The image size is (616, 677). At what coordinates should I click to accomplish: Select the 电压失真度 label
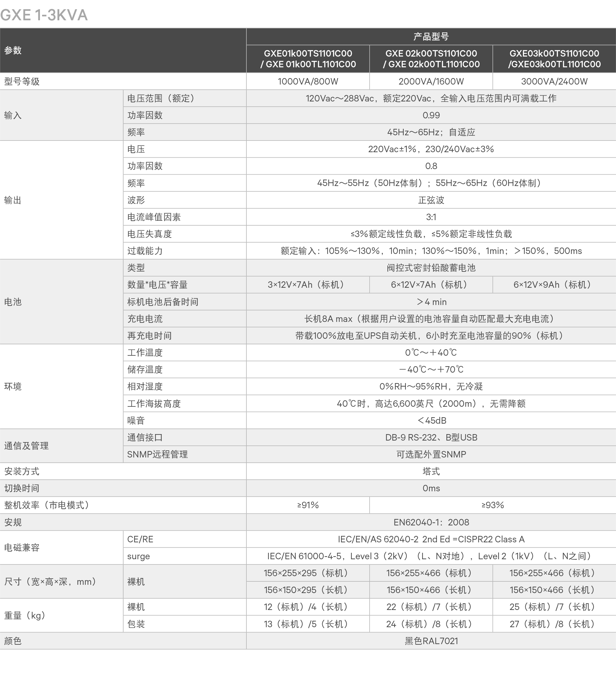tap(150, 234)
